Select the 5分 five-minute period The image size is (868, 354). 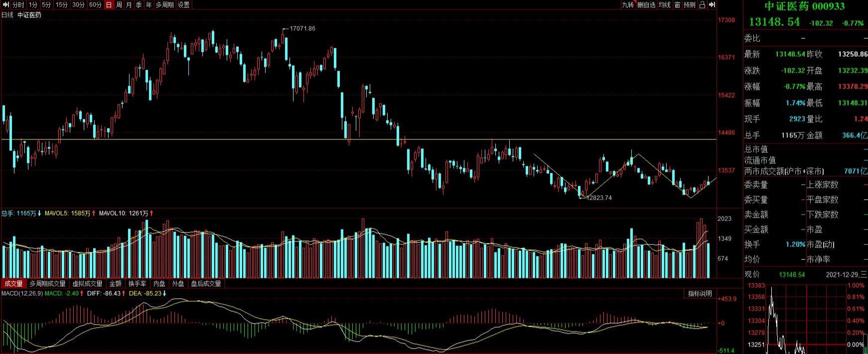click(x=46, y=4)
